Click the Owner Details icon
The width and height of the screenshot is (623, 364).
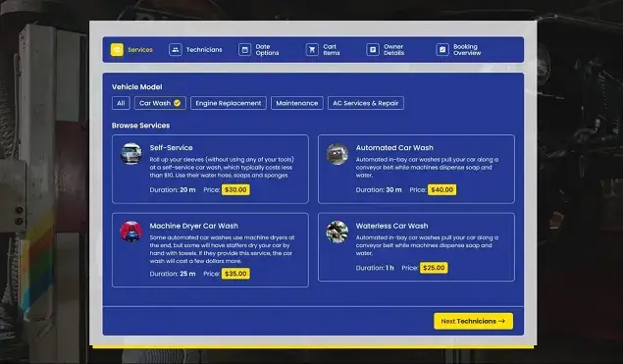click(373, 50)
